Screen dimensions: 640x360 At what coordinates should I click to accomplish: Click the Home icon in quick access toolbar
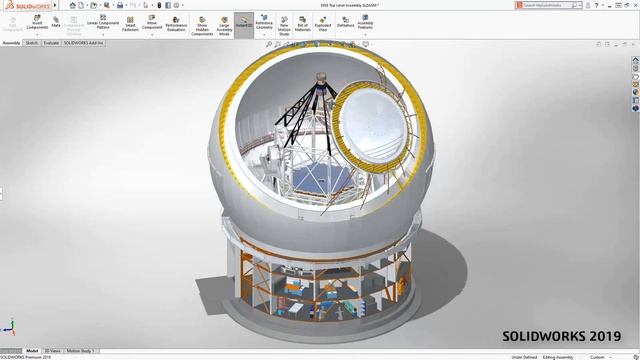[72, 5]
